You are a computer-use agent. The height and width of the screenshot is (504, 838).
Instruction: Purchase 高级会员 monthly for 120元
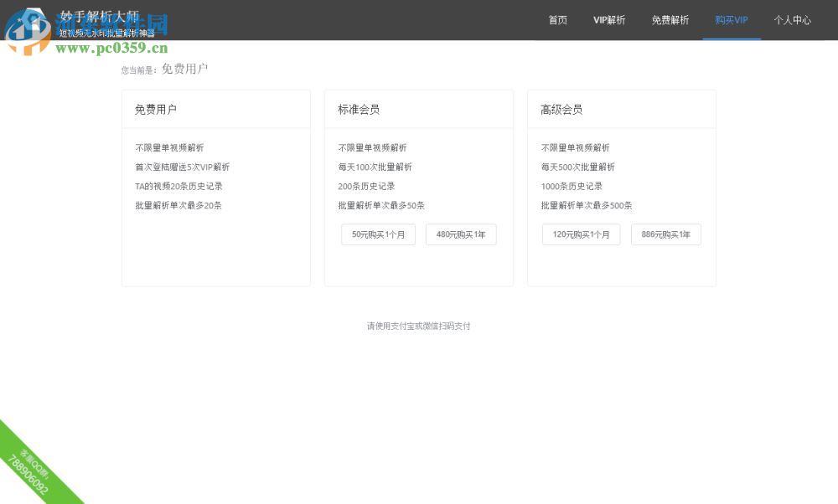[x=581, y=234]
